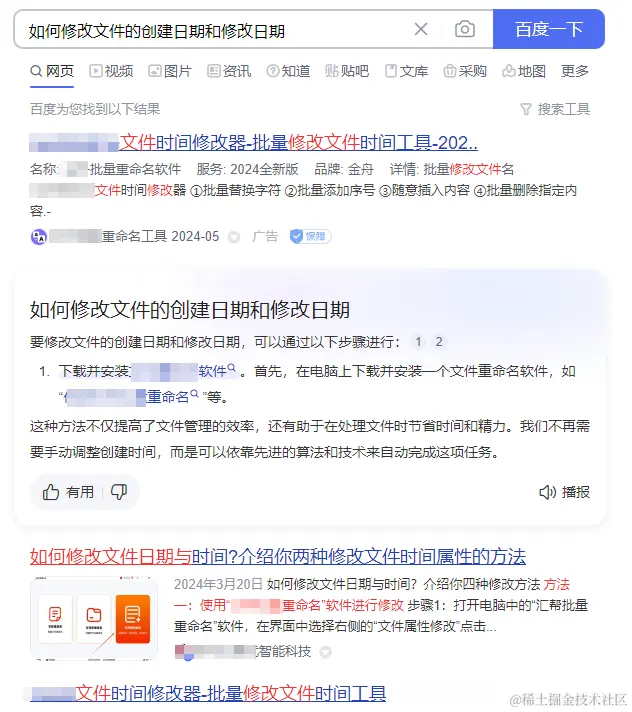Click the 保障 shield badge

click(311, 236)
